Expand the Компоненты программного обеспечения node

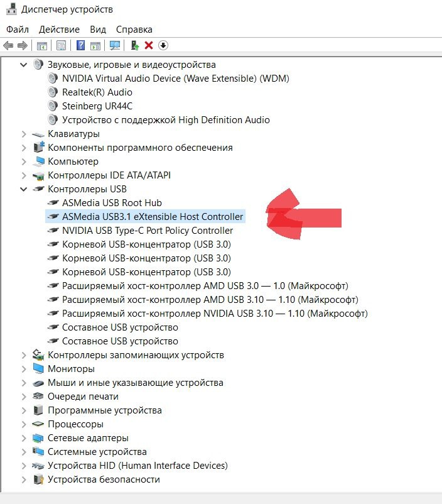[x=23, y=148]
